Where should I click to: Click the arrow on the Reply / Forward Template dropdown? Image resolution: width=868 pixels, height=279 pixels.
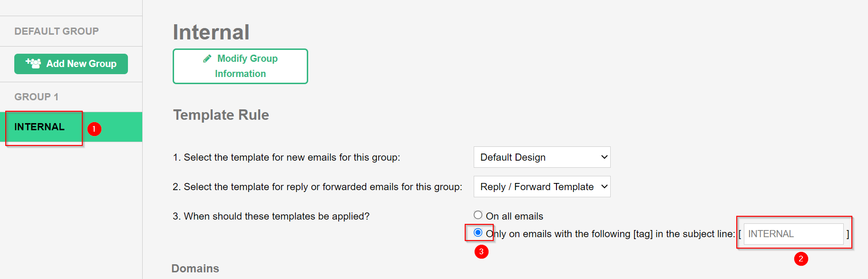pyautogui.click(x=604, y=187)
